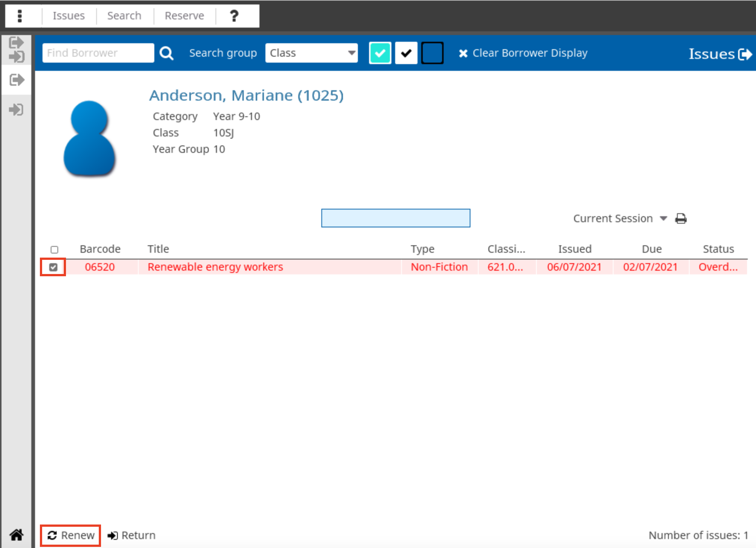
Task: Click the issued date 06/07/2021
Action: coord(574,267)
